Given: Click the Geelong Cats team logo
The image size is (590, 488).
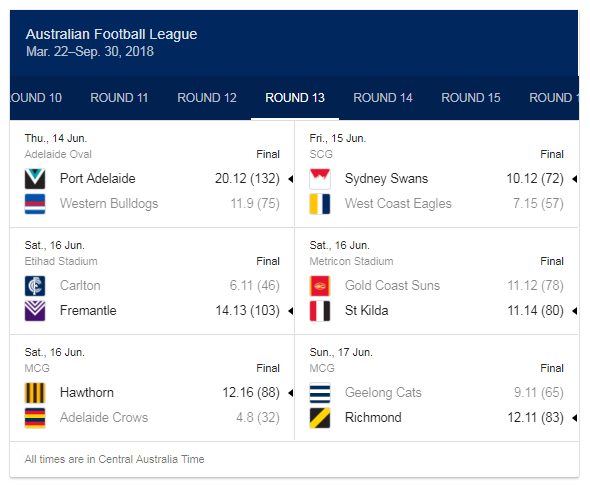Looking at the screenshot, I should pos(320,393).
